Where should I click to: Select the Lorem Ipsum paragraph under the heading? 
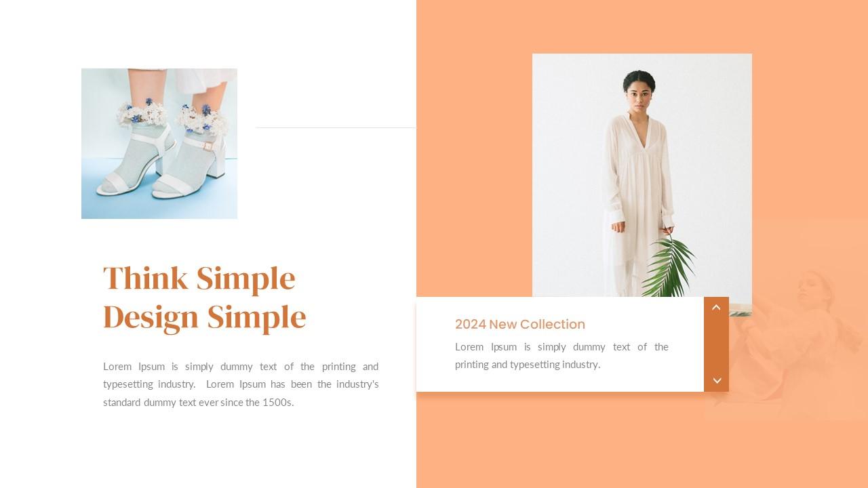241,384
